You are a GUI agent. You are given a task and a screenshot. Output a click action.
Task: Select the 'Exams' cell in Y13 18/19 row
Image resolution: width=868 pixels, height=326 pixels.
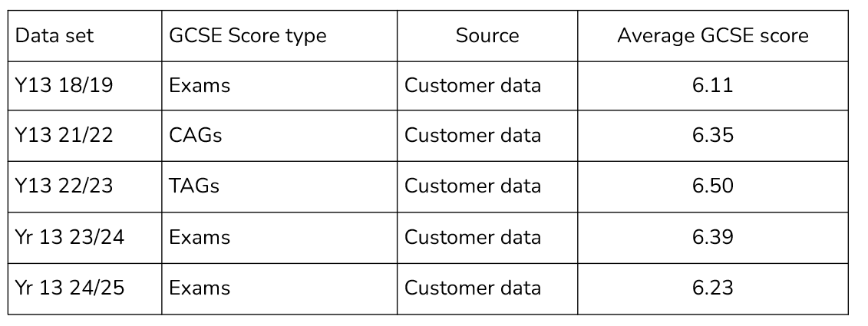click(x=279, y=86)
